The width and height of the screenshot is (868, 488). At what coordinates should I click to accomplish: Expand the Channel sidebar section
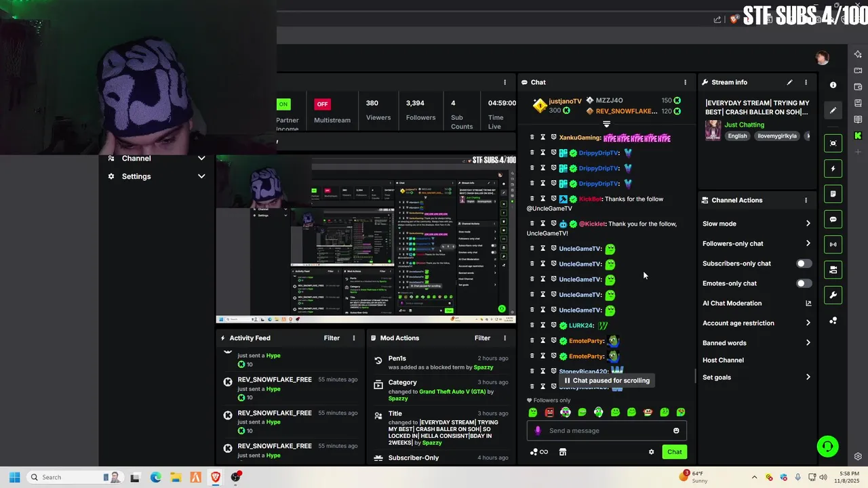(x=201, y=158)
